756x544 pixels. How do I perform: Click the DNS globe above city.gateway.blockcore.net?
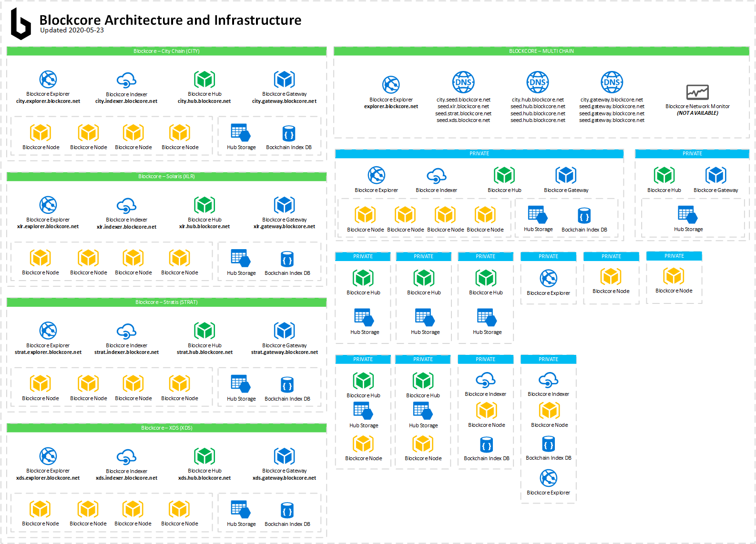click(x=612, y=82)
